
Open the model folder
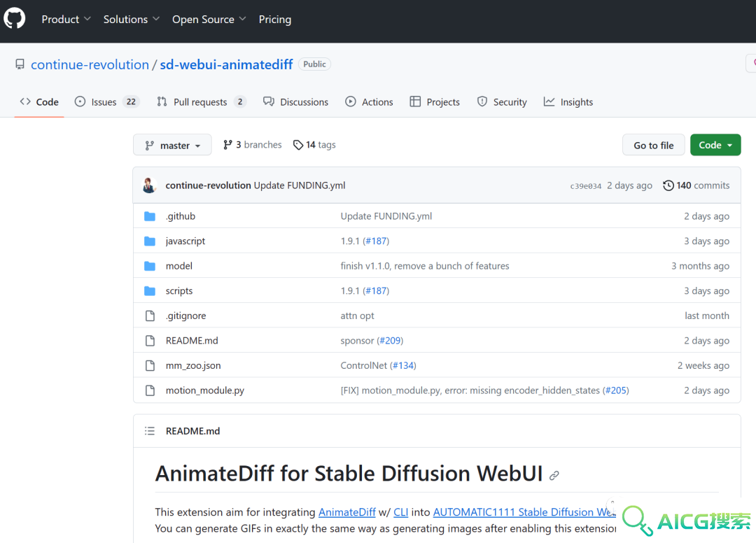[179, 266]
